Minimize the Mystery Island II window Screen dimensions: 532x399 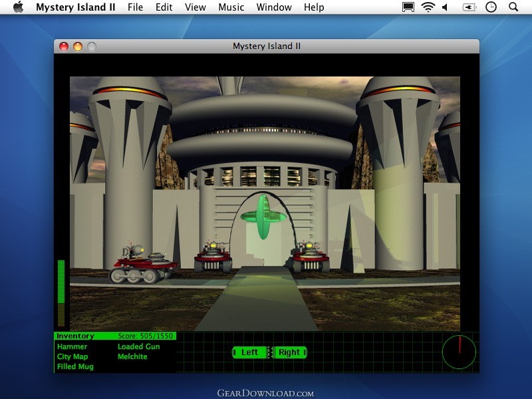pyautogui.click(x=78, y=47)
